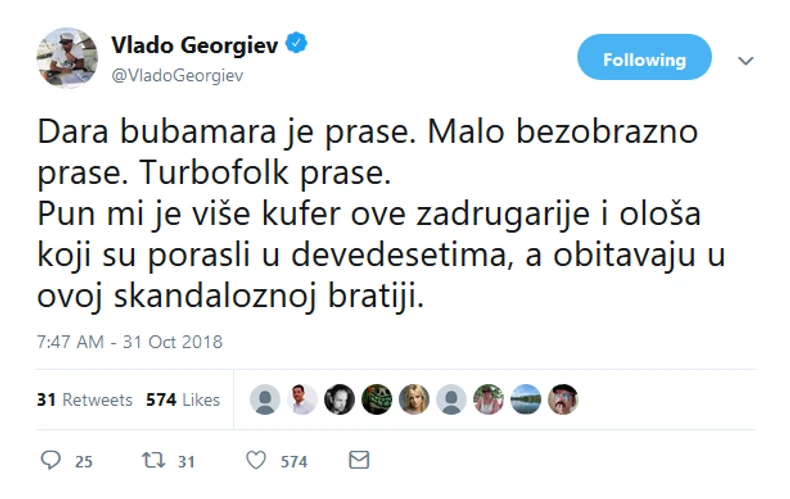Send tweet via the envelope message icon
Viewport: 790px width, 499px height.
pos(359,460)
